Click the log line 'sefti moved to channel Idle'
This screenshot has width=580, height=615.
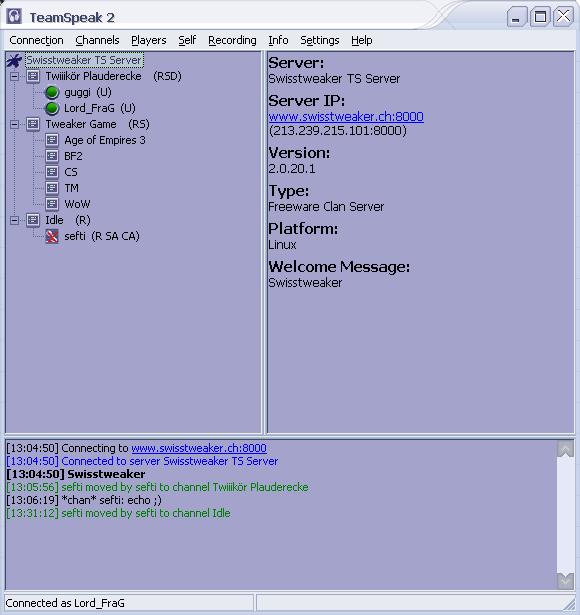point(118,513)
